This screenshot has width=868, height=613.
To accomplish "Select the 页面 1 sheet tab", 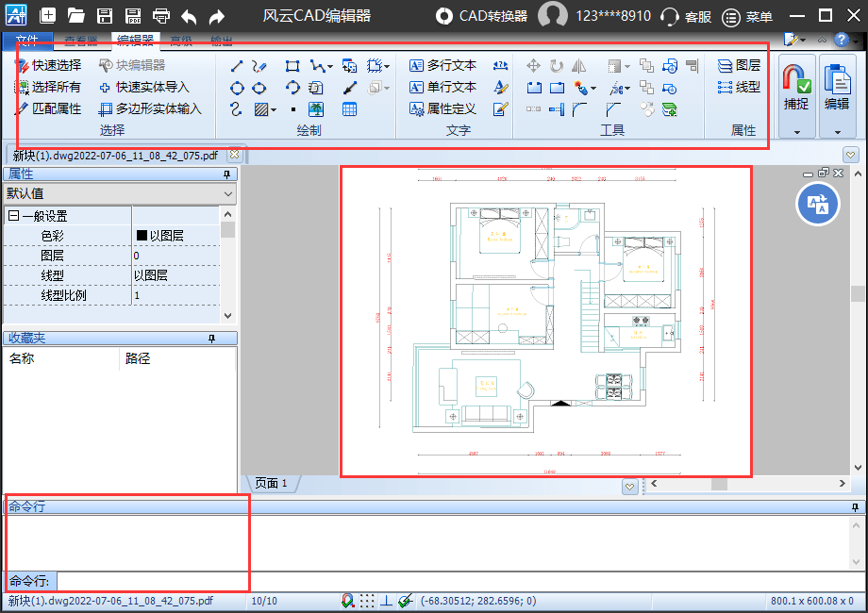I will (x=272, y=484).
